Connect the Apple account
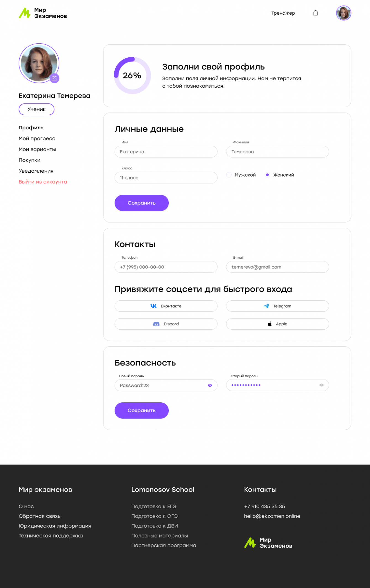Image resolution: width=370 pixels, height=588 pixels. click(277, 324)
